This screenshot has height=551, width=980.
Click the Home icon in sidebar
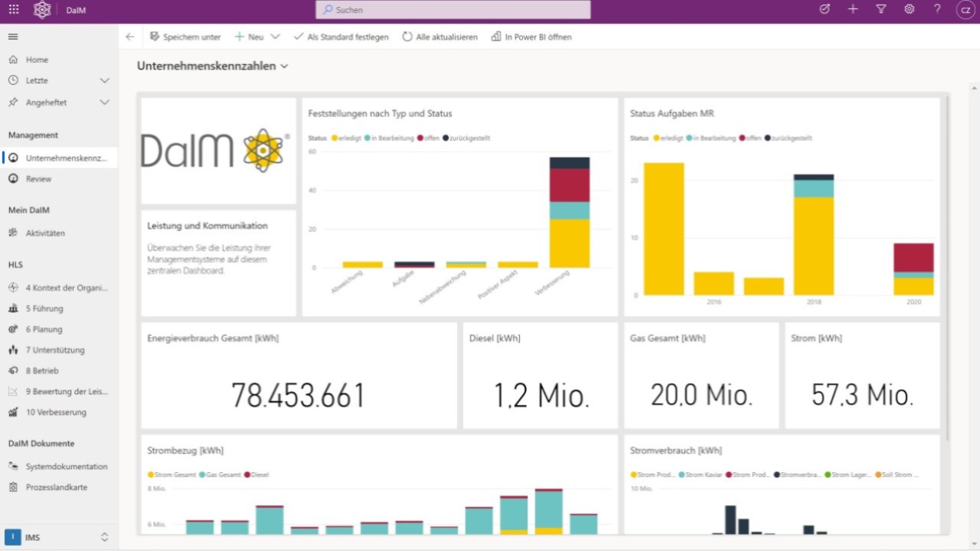[13, 59]
